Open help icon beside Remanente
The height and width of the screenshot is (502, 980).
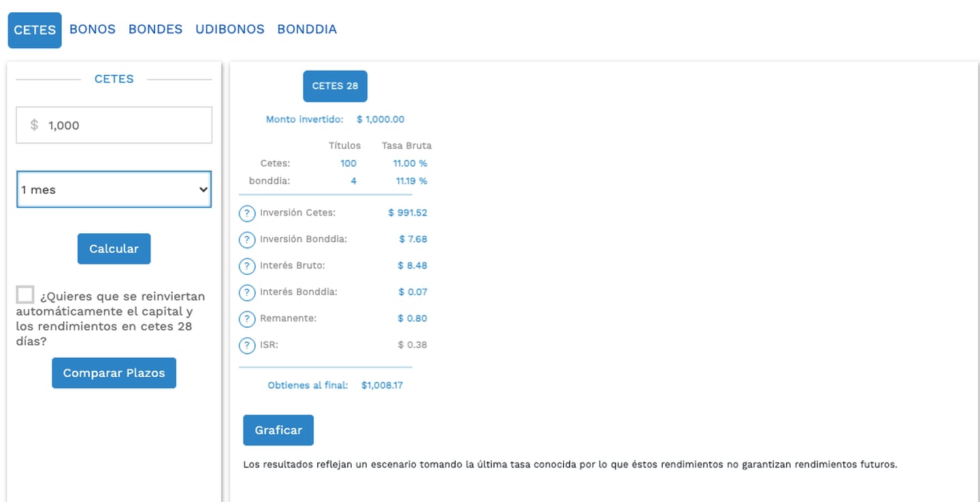pyautogui.click(x=247, y=319)
